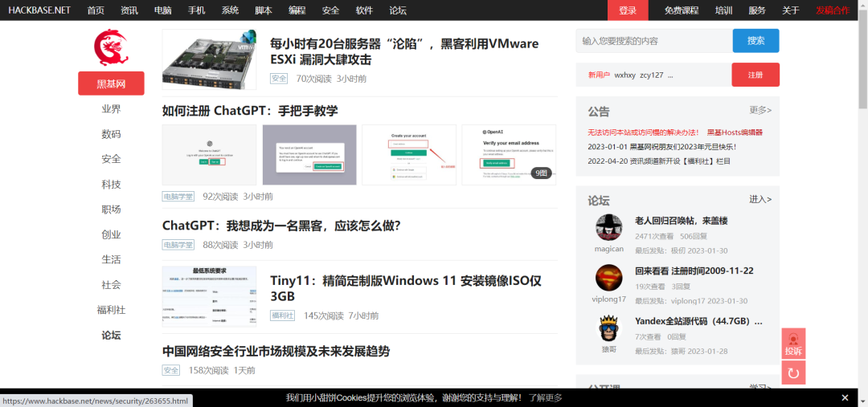
Task: Open 黑基Hosts编辑器 link
Action: click(x=735, y=132)
